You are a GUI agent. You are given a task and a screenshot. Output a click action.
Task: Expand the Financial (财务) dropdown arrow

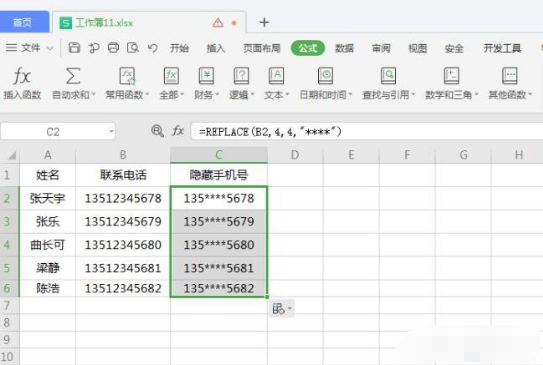click(x=217, y=95)
